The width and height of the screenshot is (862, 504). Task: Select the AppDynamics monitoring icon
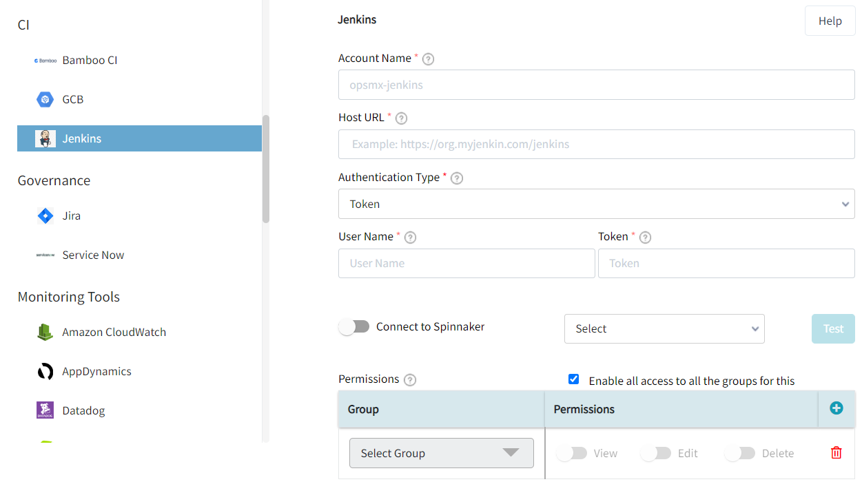(x=44, y=371)
